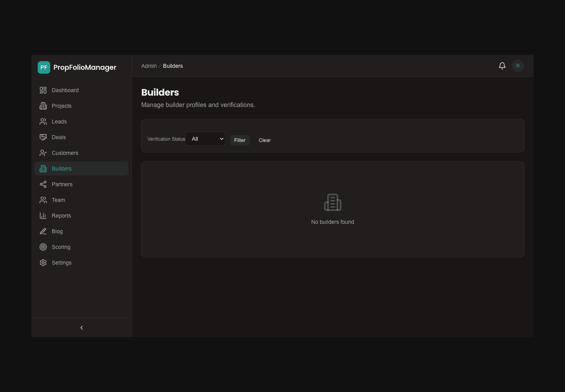Open Projects from the sidebar
The height and width of the screenshot is (392, 565).
81,106
